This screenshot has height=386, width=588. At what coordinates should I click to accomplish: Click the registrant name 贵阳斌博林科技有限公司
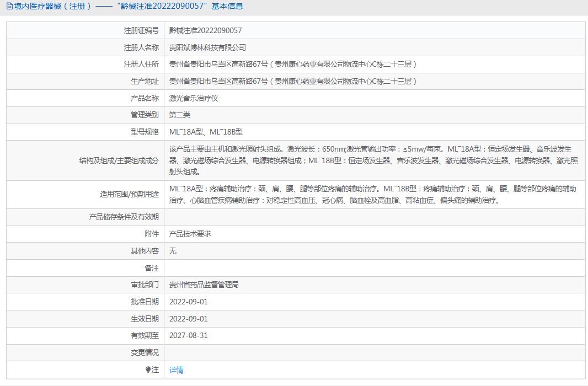[x=207, y=48]
